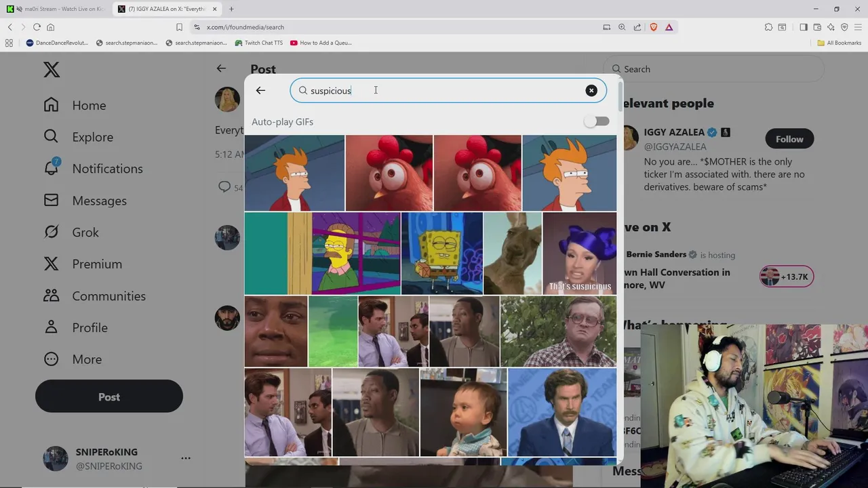Open a new browser tab
Screen dimensions: 868x488
231,9
